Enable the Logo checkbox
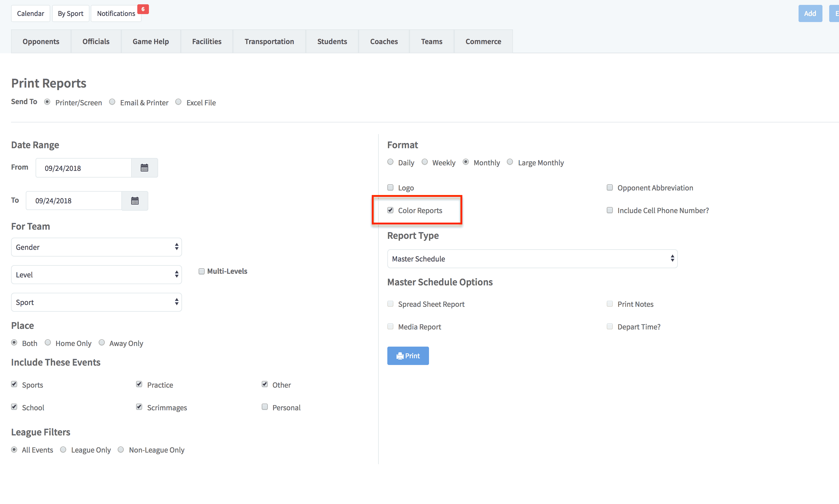This screenshot has width=839, height=504. point(390,187)
